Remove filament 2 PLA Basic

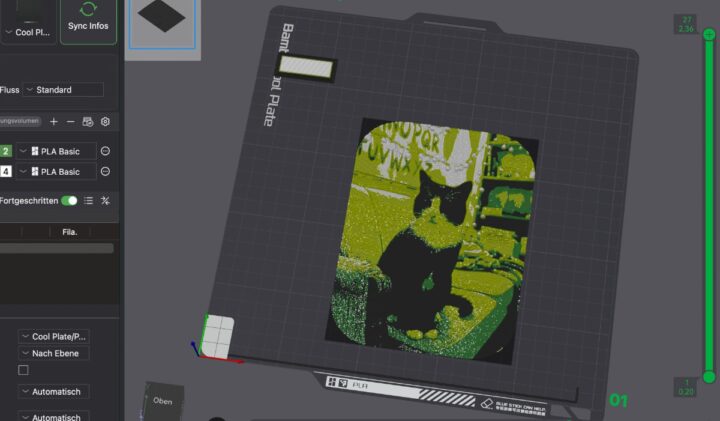105,151
